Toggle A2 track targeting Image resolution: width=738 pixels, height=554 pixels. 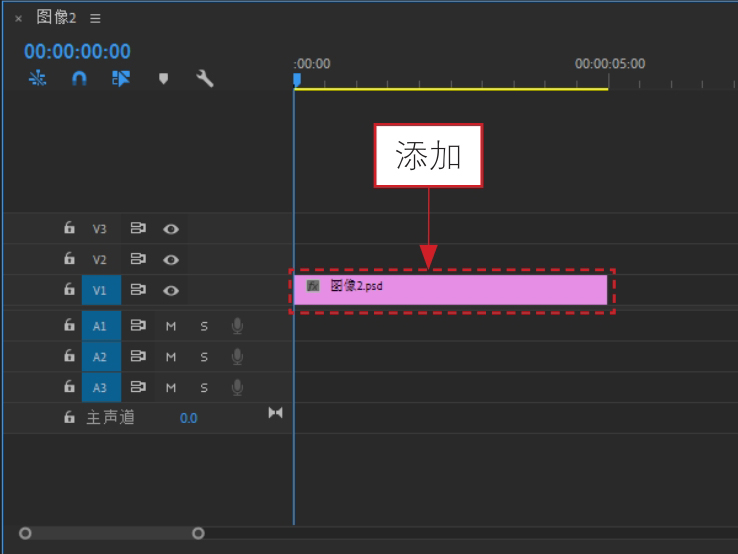[101, 357]
